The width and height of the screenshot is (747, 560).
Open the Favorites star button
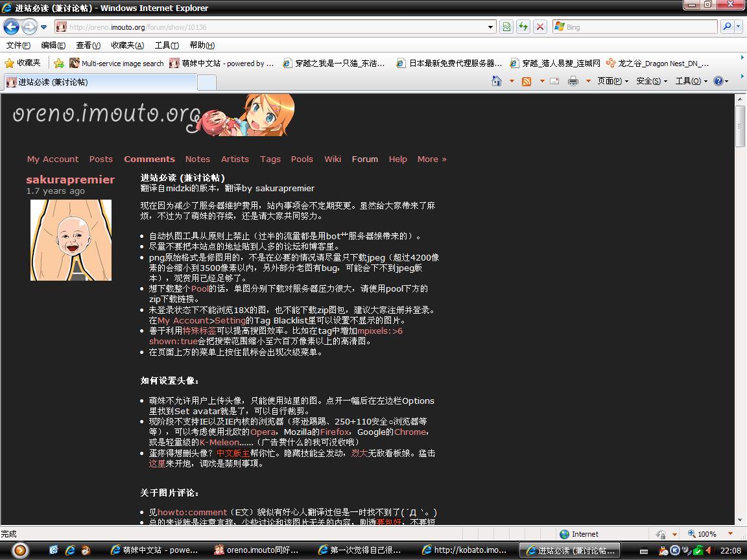click(23, 63)
